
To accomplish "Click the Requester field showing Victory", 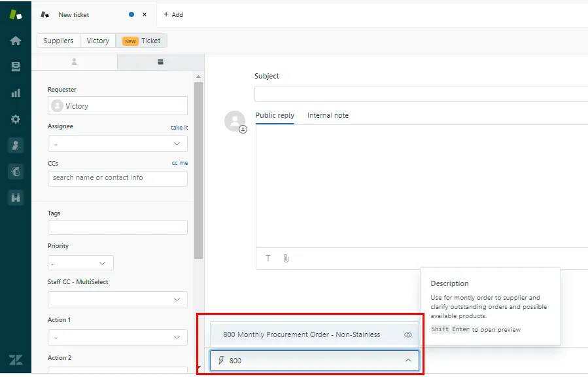I will point(117,106).
